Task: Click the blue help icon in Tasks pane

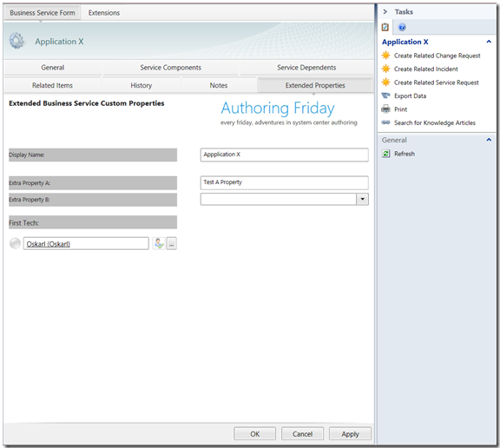Action: coord(402,27)
